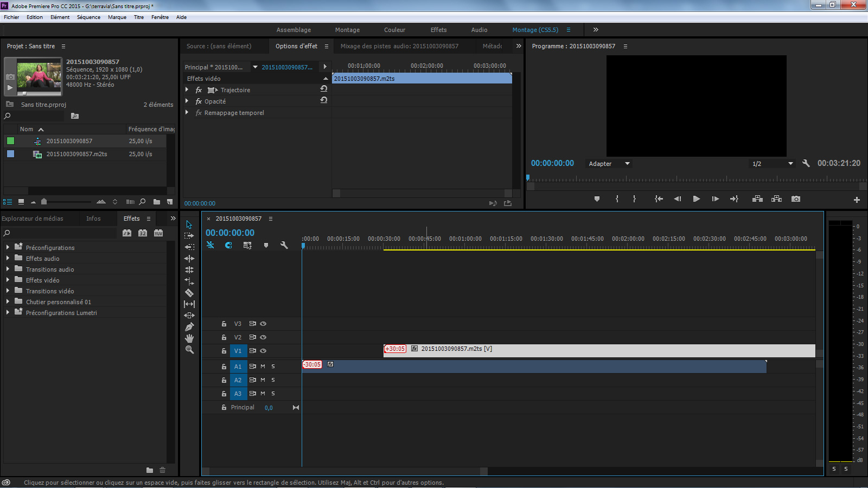Mute audio track A3
The width and height of the screenshot is (868, 488).
[x=263, y=394]
